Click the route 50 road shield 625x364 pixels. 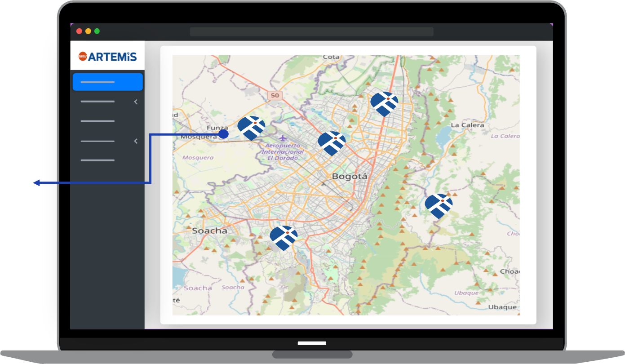coord(275,95)
